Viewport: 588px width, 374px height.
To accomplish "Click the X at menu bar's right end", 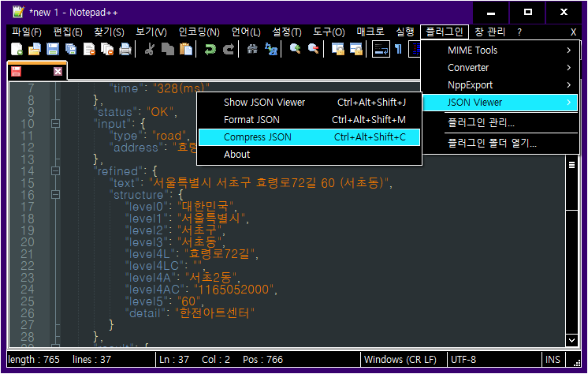I will [573, 32].
